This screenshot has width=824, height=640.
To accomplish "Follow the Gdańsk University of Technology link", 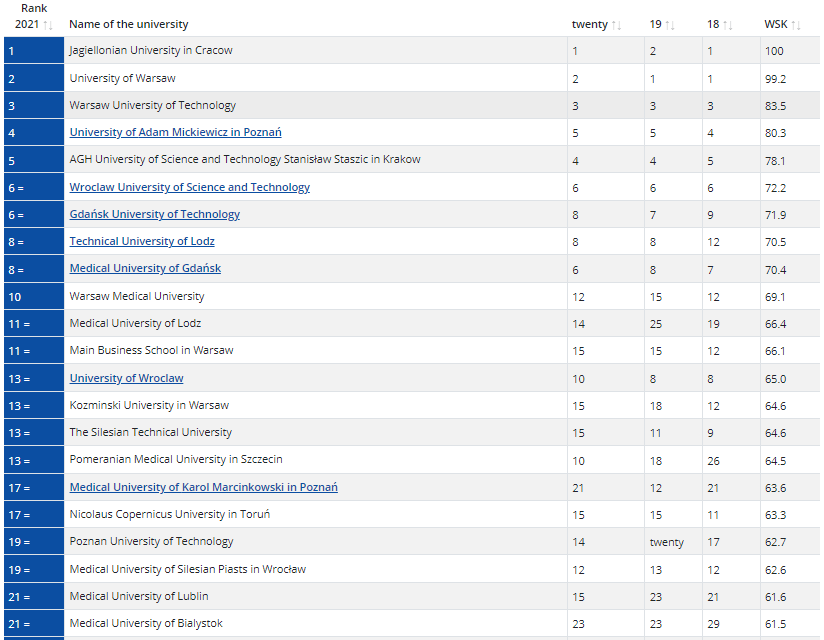I will point(154,214).
